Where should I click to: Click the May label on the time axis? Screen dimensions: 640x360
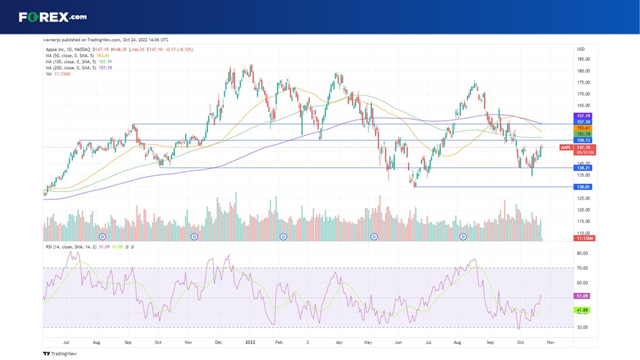(368, 342)
